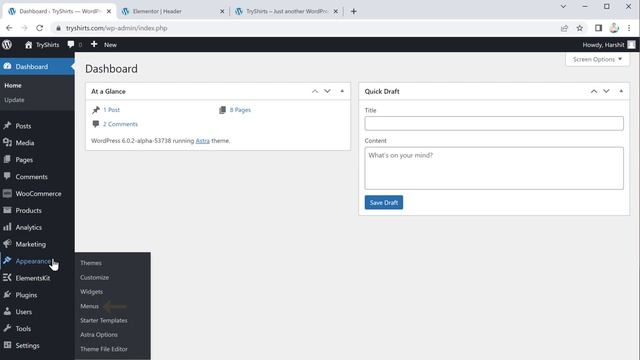Image resolution: width=640 pixels, height=360 pixels.
Task: Collapse the Quick Draft panel
Action: pyautogui.click(x=621, y=91)
